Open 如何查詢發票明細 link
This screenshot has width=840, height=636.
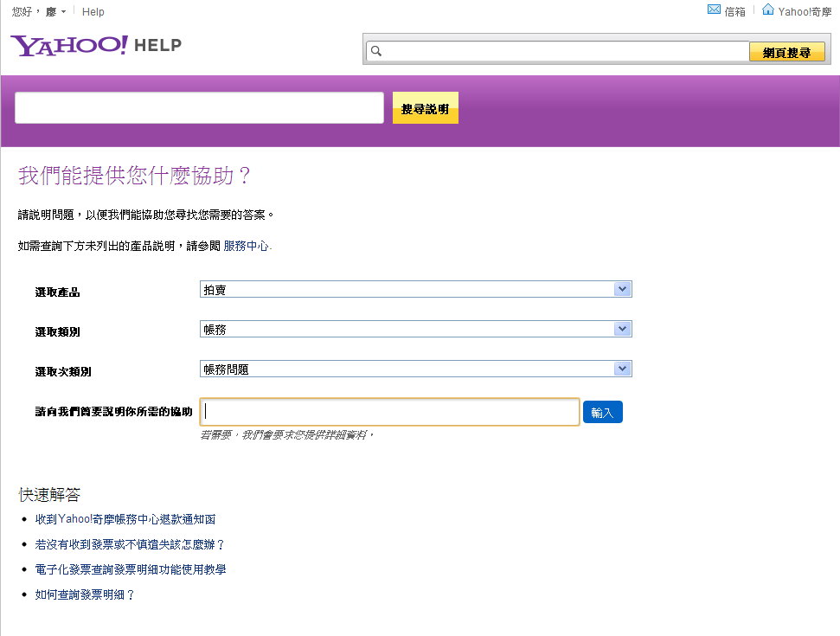(85, 594)
